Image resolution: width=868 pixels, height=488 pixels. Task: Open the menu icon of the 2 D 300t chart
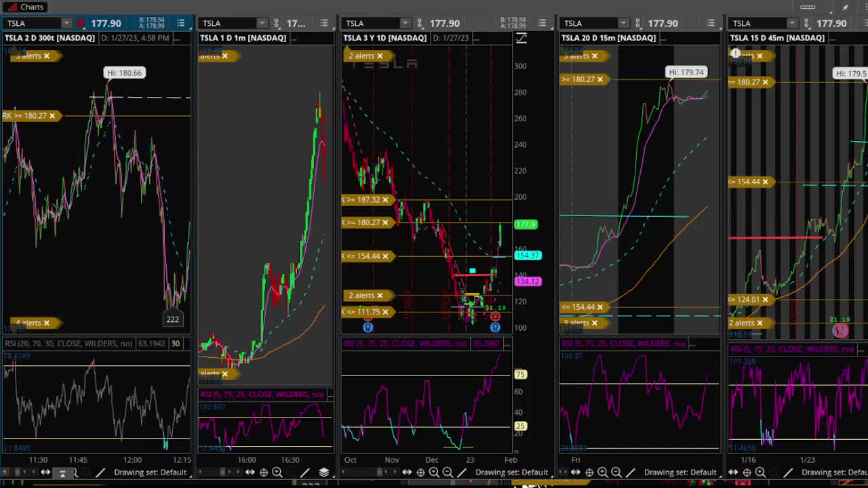tap(180, 23)
